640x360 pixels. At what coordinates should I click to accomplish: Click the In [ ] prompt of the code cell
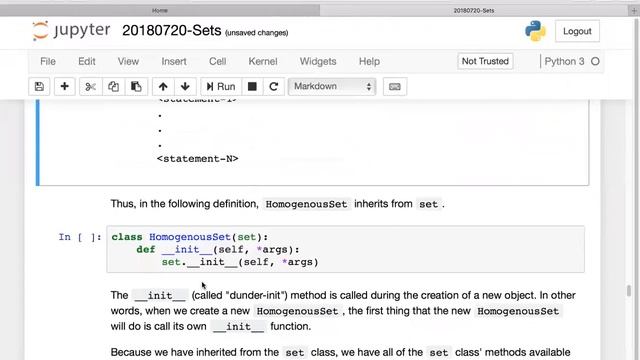80,237
